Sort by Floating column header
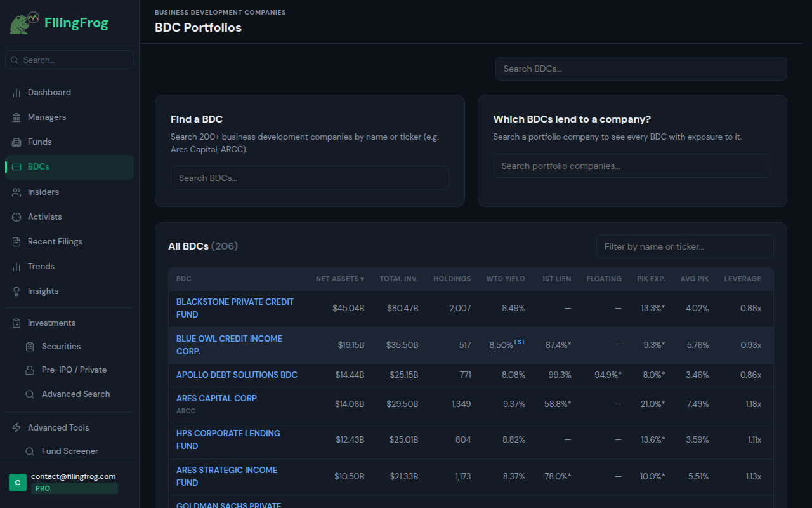812x508 pixels. tap(604, 279)
